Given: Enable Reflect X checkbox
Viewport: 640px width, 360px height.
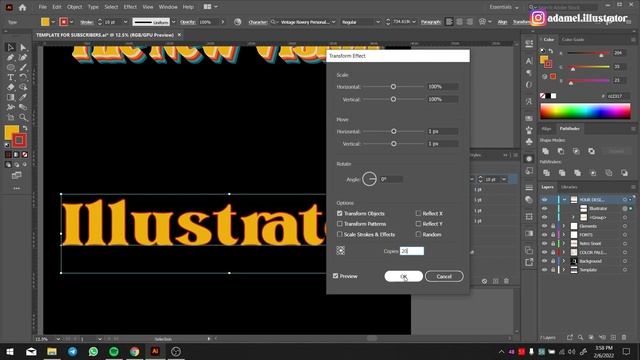Looking at the screenshot, I should click(418, 213).
